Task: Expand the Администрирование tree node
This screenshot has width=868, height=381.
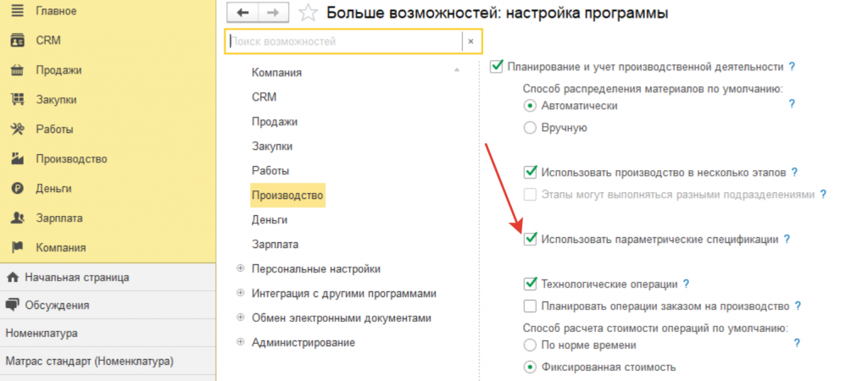Action: point(240,342)
